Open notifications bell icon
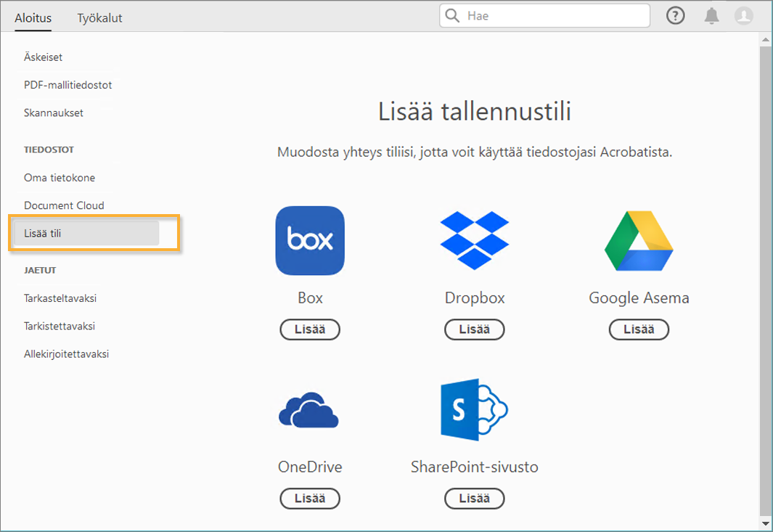773x532 pixels. (711, 16)
